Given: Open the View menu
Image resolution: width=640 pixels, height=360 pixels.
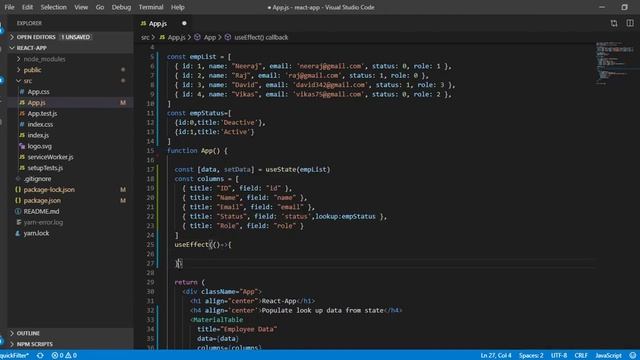Looking at the screenshot, I should 81,7.
